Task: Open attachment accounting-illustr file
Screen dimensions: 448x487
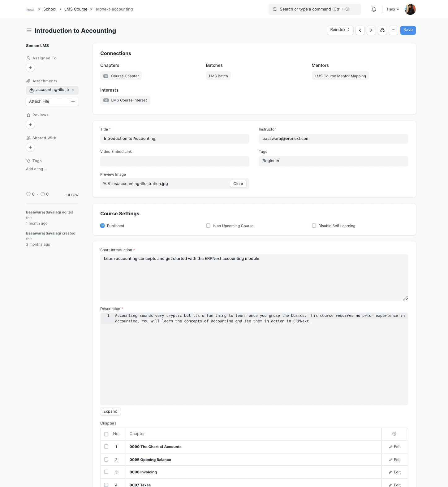Action: (53, 90)
